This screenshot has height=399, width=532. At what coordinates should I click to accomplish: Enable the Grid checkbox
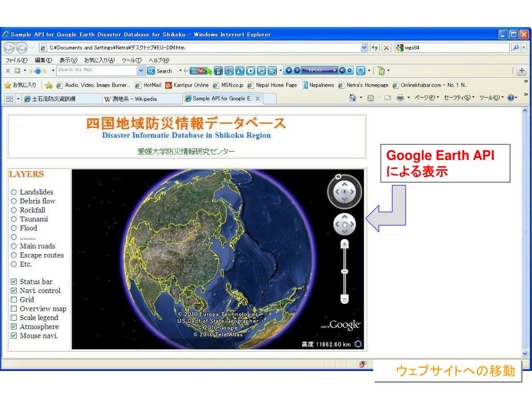coord(14,300)
